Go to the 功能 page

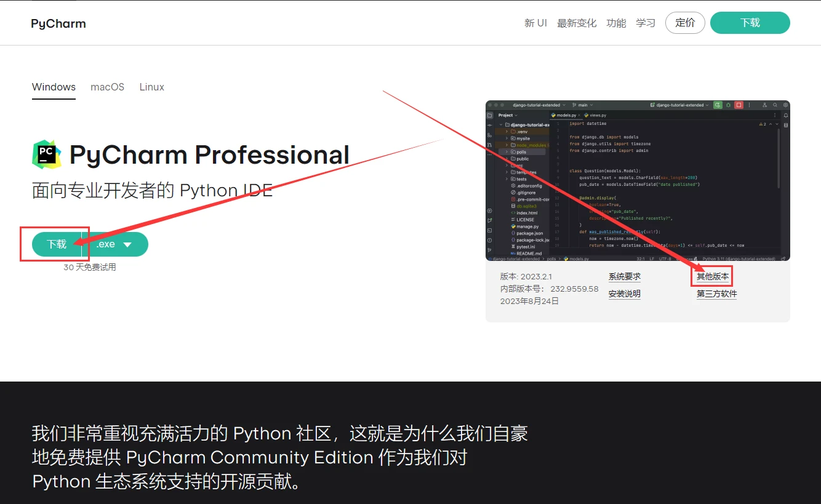(x=616, y=23)
